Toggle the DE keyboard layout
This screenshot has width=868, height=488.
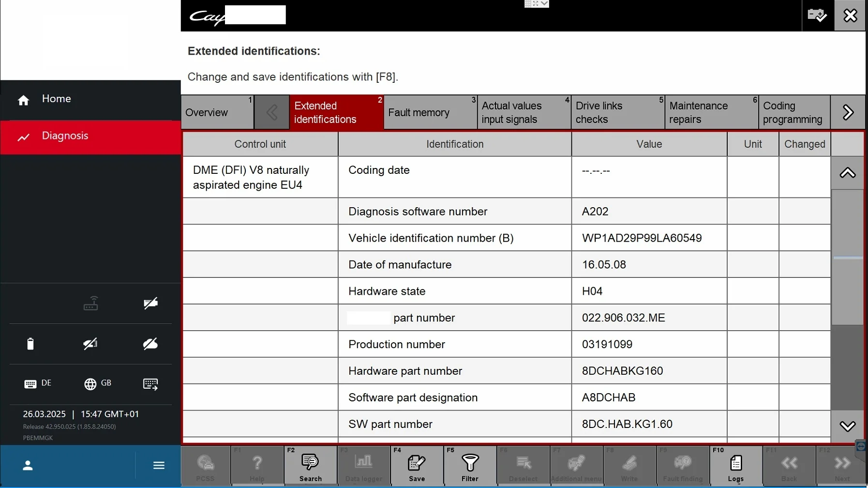pos(38,383)
